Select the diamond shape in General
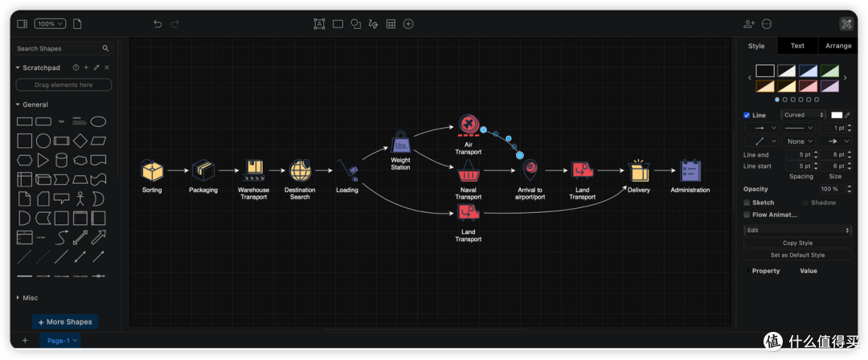868x360 pixels. (80, 141)
